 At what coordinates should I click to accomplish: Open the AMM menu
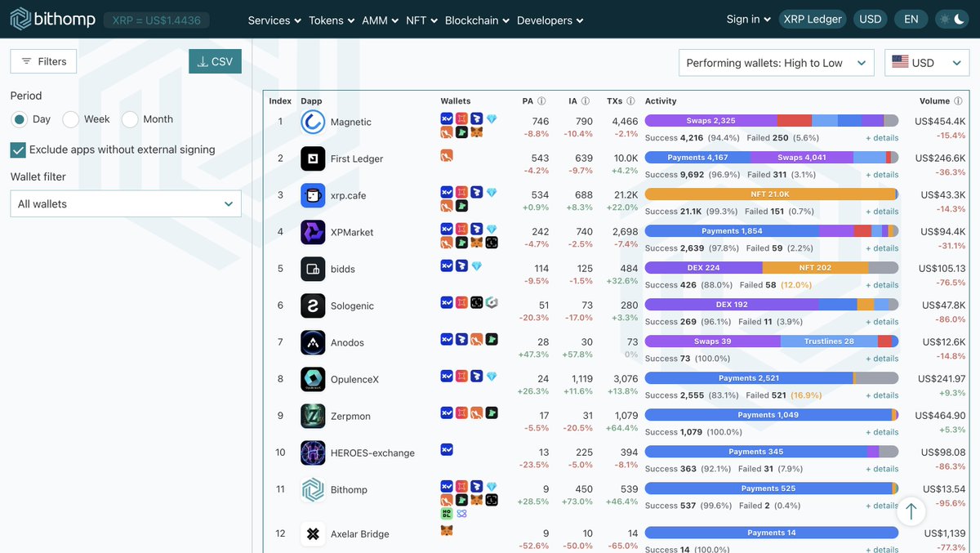tap(381, 20)
